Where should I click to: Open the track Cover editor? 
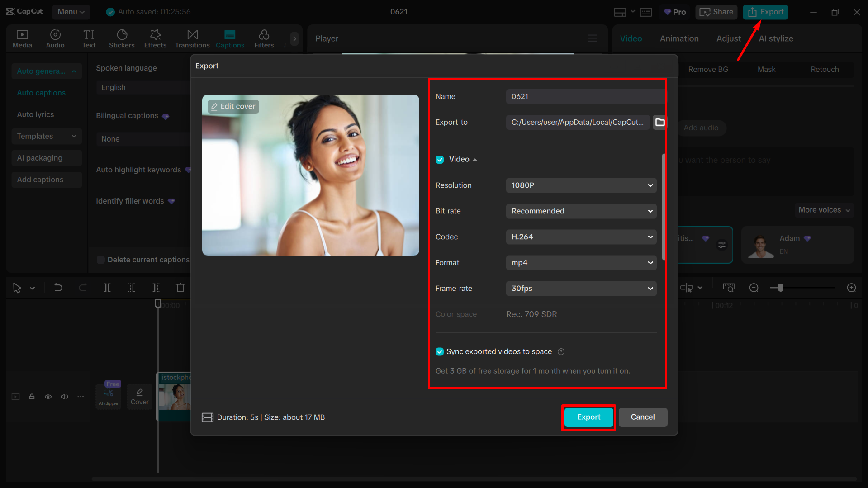140,397
